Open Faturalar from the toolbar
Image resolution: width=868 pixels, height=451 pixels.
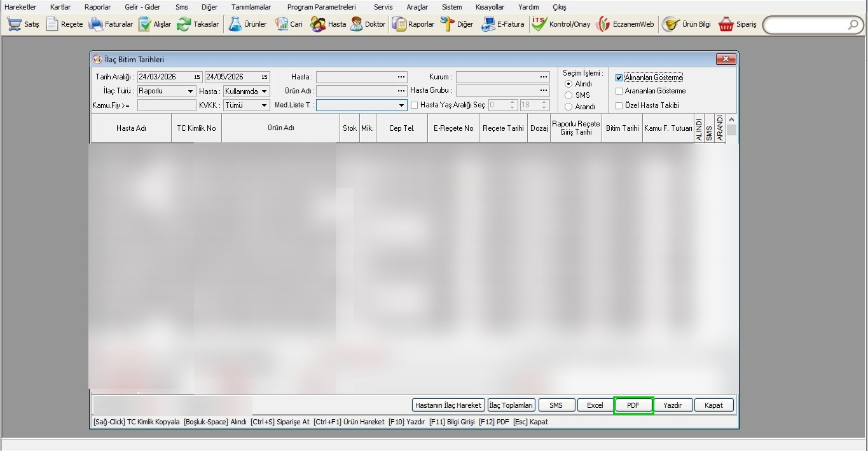pos(96,24)
